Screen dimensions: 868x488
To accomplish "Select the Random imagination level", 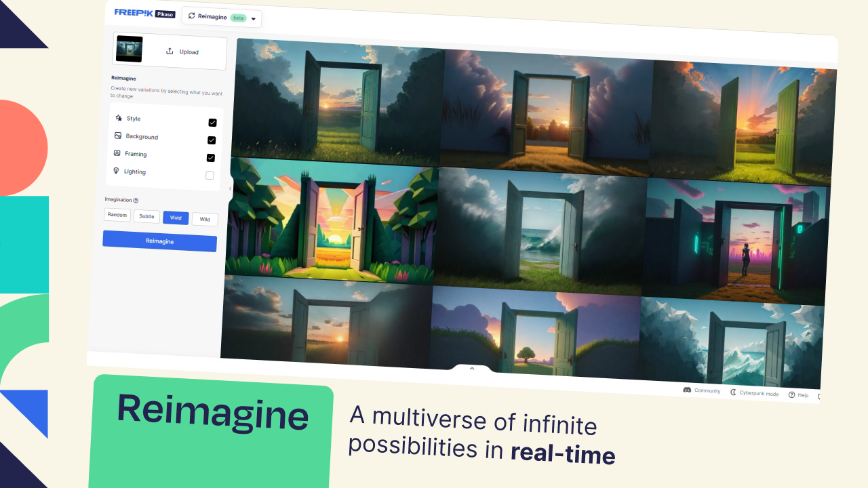I will point(117,215).
